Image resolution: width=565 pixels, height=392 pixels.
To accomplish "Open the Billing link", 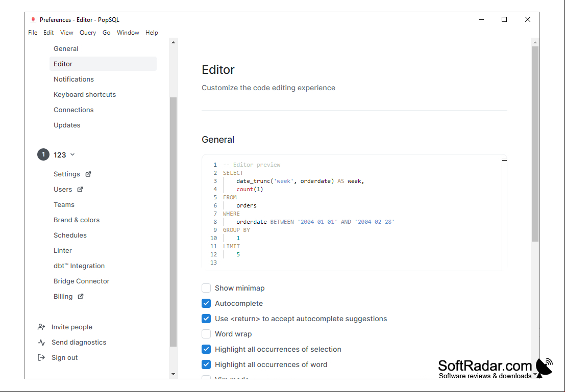I will pyautogui.click(x=63, y=297).
